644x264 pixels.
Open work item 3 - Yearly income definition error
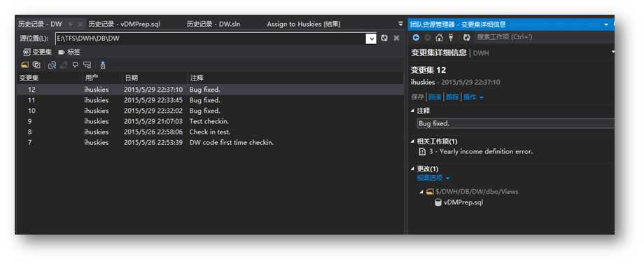pyautogui.click(x=480, y=151)
